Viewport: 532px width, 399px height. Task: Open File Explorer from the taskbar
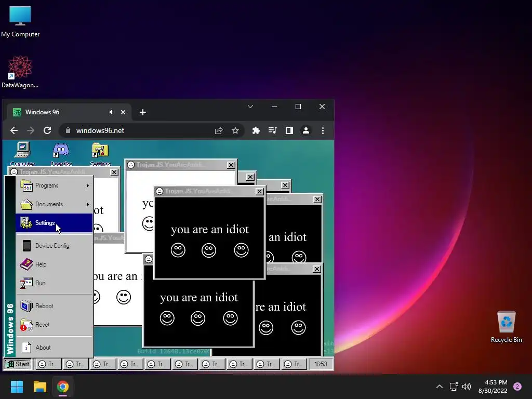pyautogui.click(x=39, y=387)
